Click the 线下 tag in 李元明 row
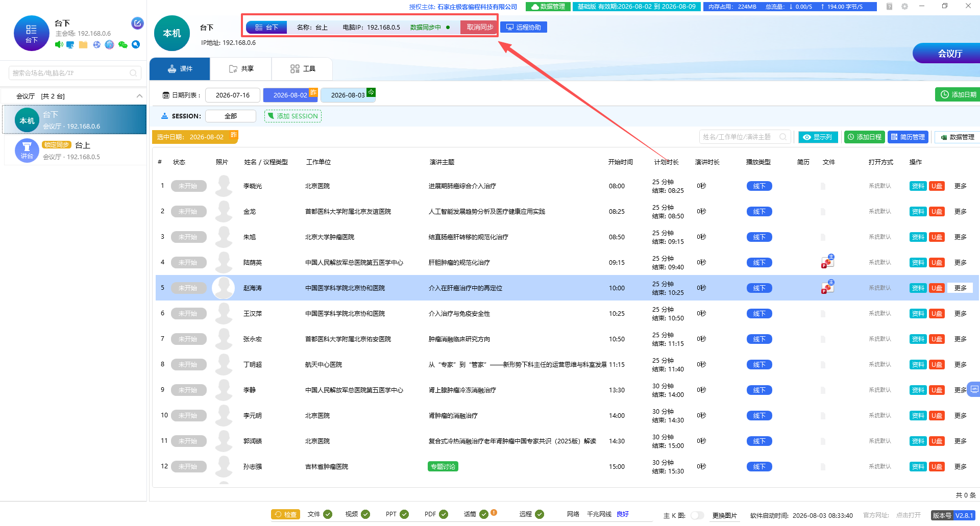 click(759, 415)
